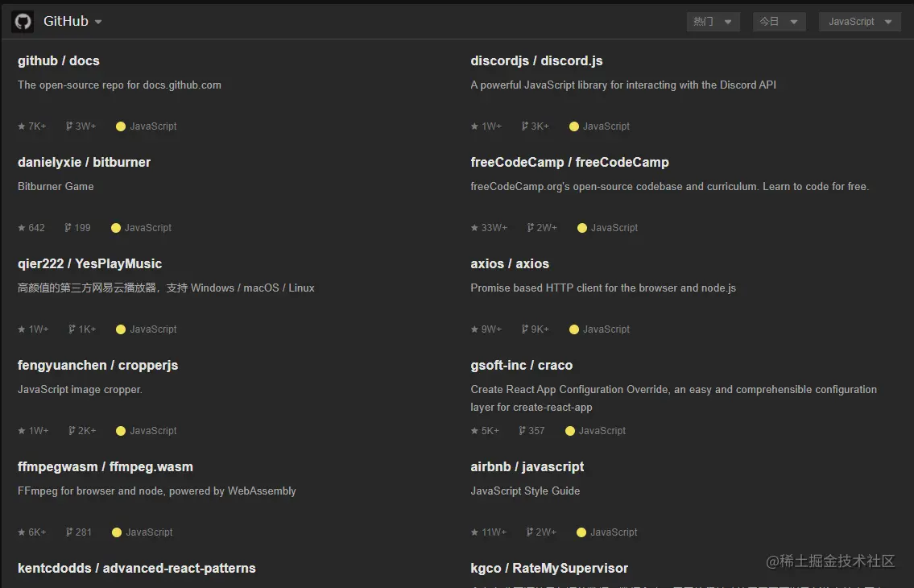Click the fork icon of airbnb / javascript
914x588 pixels.
coord(530,532)
